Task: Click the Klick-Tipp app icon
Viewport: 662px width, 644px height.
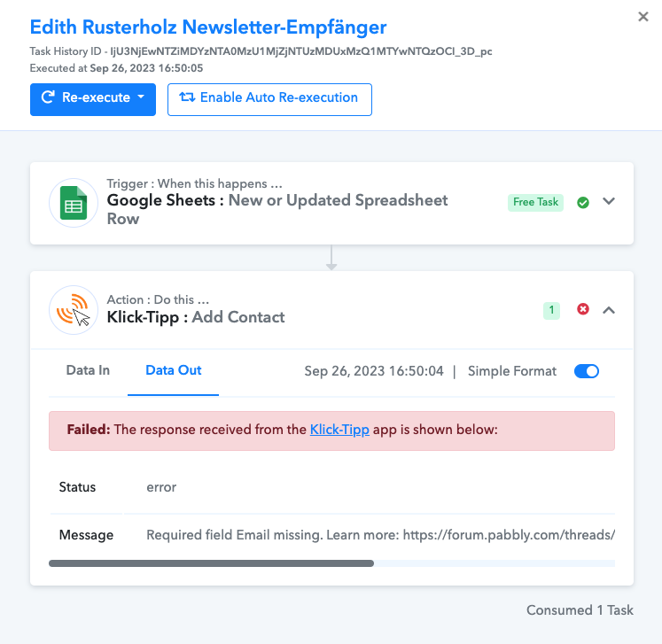Action: pos(74,310)
